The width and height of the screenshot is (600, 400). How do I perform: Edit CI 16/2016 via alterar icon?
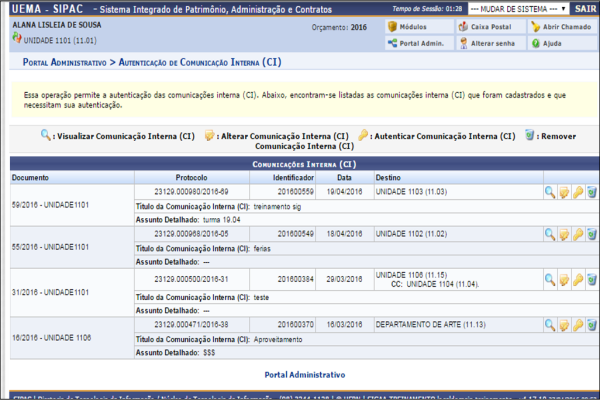pos(564,325)
